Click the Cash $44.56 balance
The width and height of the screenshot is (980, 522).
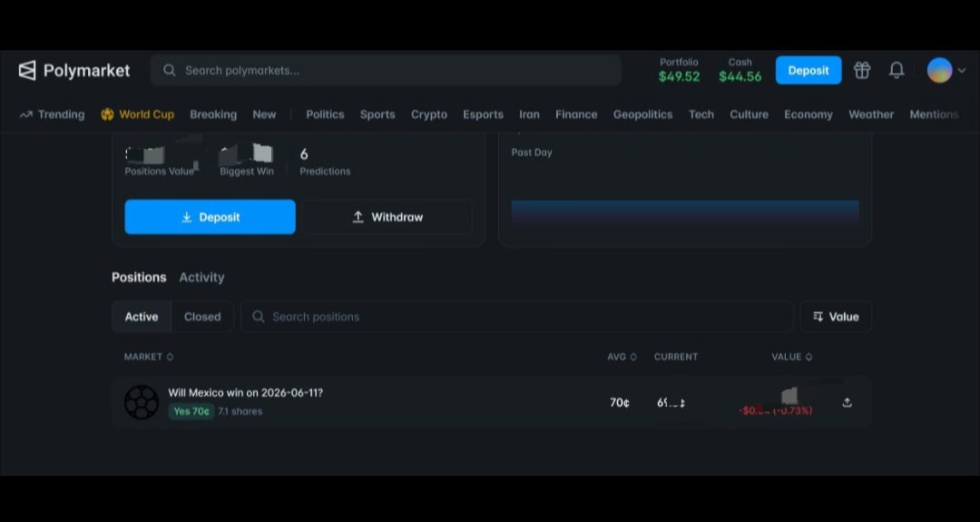(740, 70)
